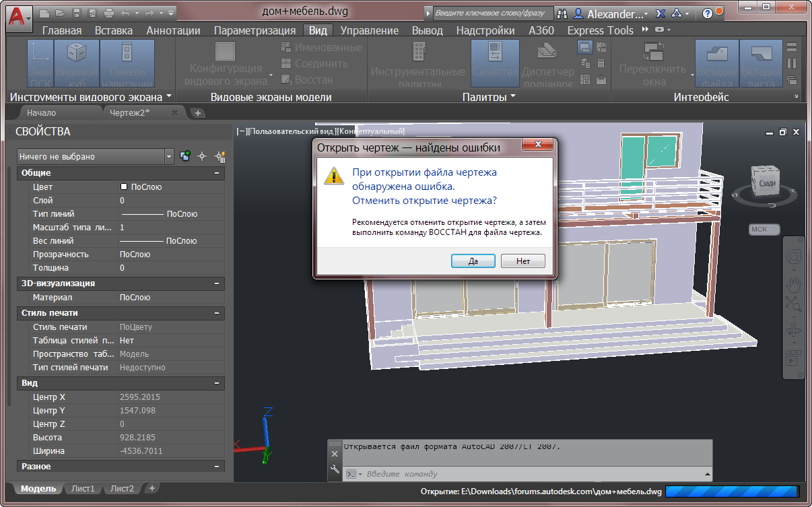The height and width of the screenshot is (507, 812).
Task: Toggle Вкладки файла file tabs display
Action: point(717,64)
